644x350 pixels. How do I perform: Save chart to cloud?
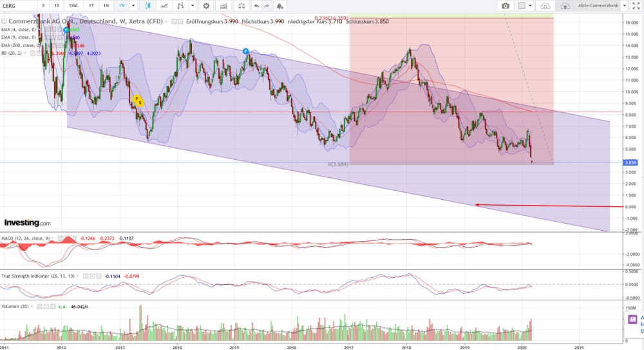click(x=565, y=6)
